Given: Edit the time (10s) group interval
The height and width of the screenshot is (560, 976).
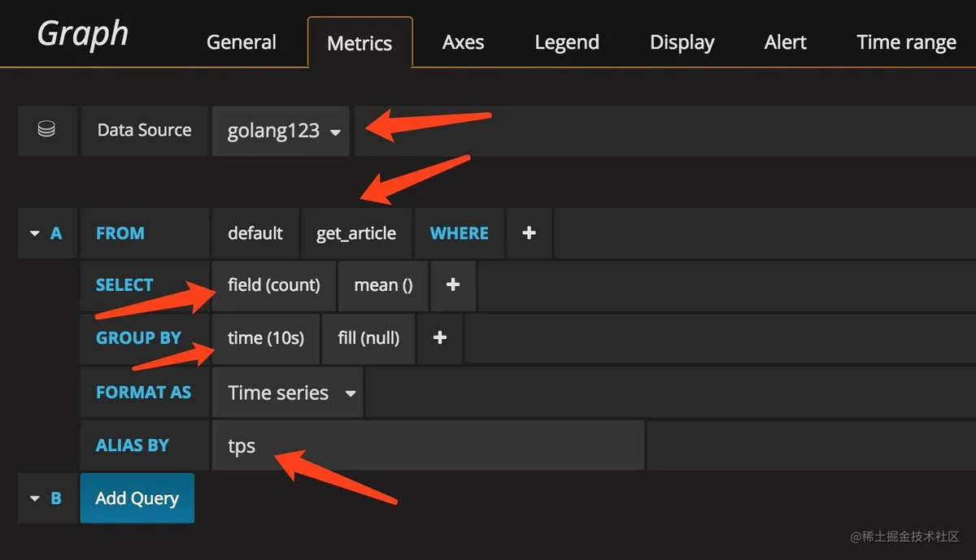Looking at the screenshot, I should pos(266,337).
